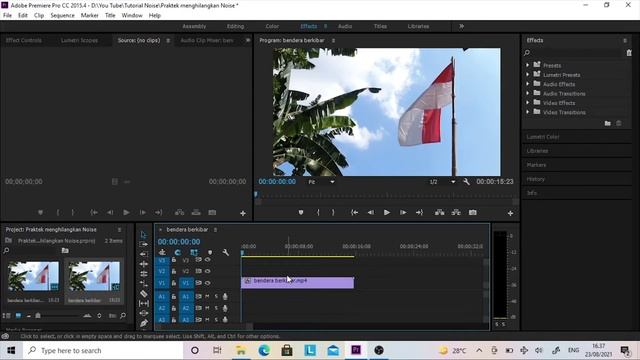This screenshot has width=640, height=360.
Task: Switch to the Effect Controls tab
Action: pyautogui.click(x=24, y=40)
